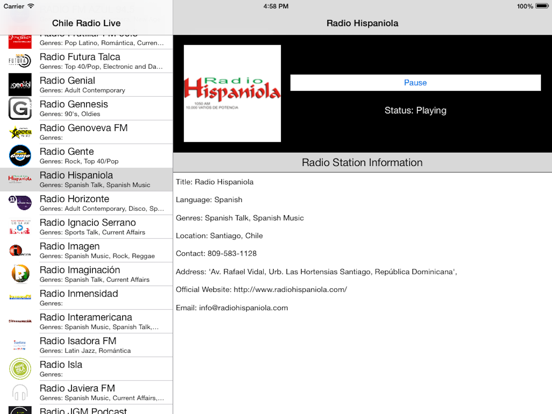The image size is (552, 414).
Task: Open Radio Isla station
Action: [86, 369]
